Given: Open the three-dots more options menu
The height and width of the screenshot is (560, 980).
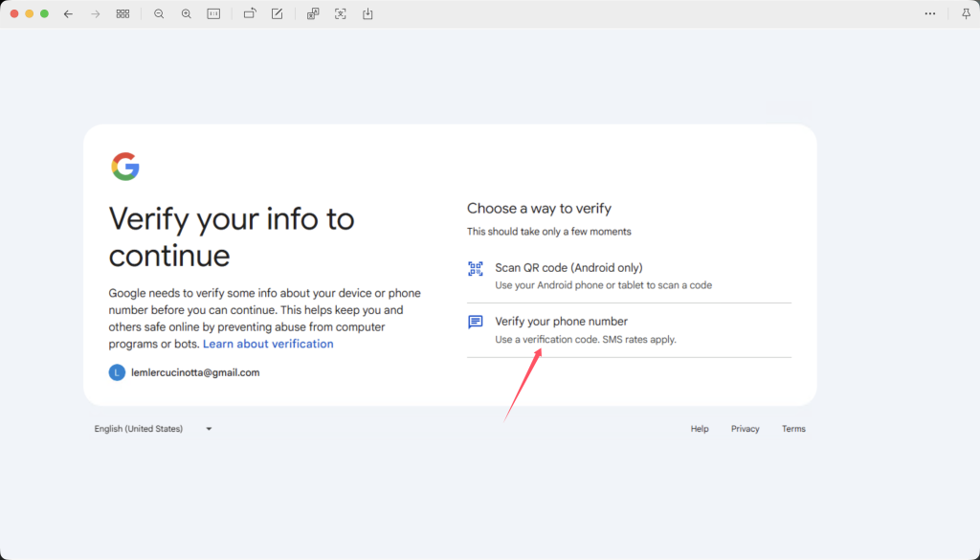Looking at the screenshot, I should 930,14.
